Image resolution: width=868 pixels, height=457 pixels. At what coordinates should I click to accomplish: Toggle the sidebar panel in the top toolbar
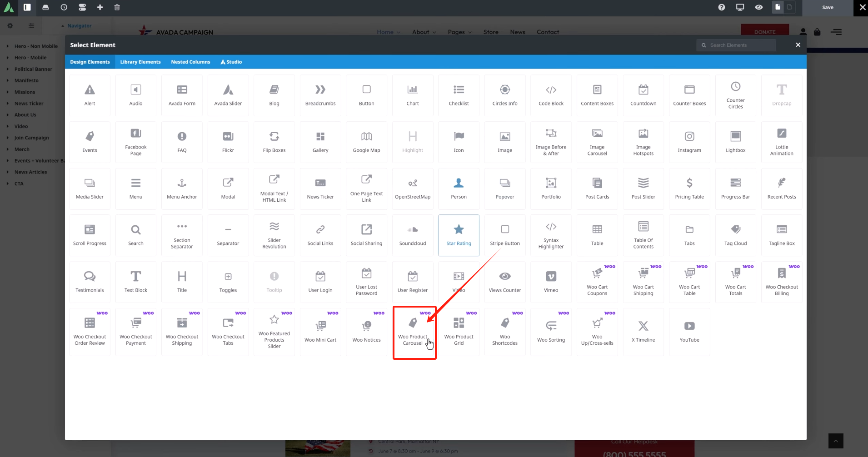[27, 7]
